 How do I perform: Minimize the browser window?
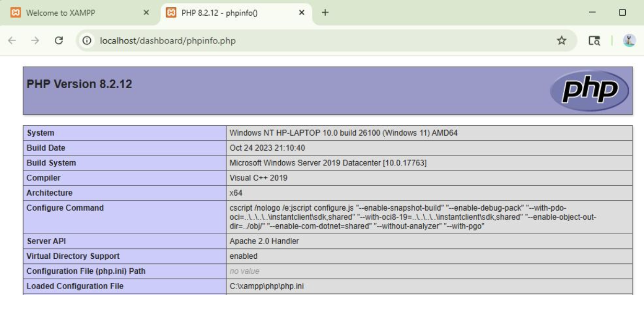click(592, 13)
